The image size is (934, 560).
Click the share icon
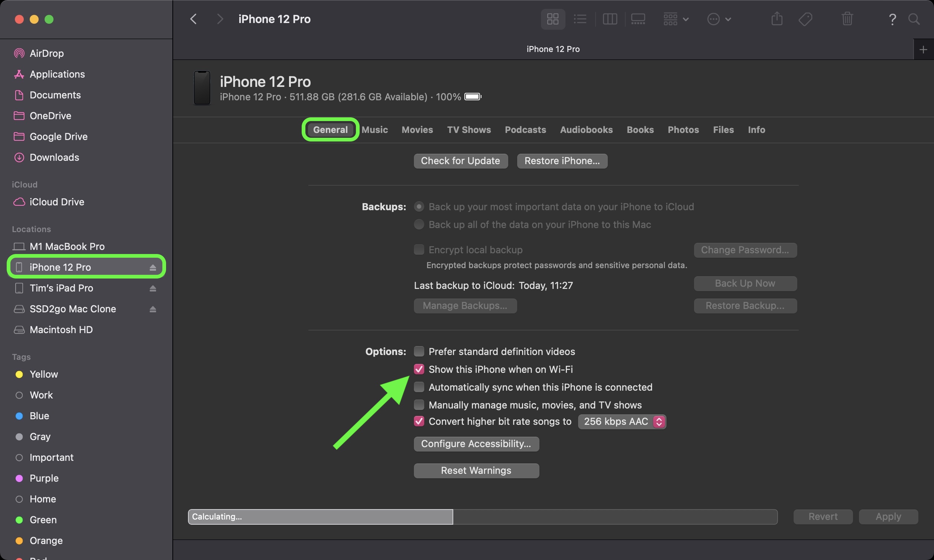pos(776,19)
